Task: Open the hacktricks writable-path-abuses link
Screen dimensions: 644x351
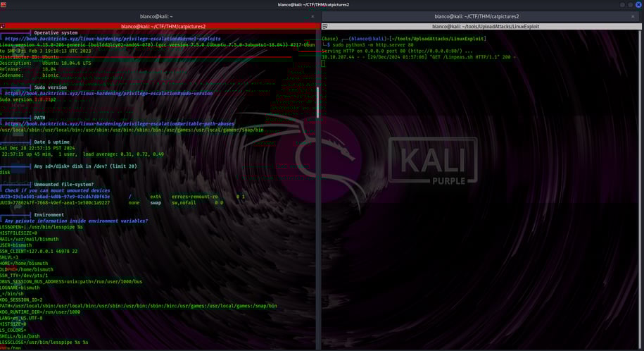Action: point(119,124)
